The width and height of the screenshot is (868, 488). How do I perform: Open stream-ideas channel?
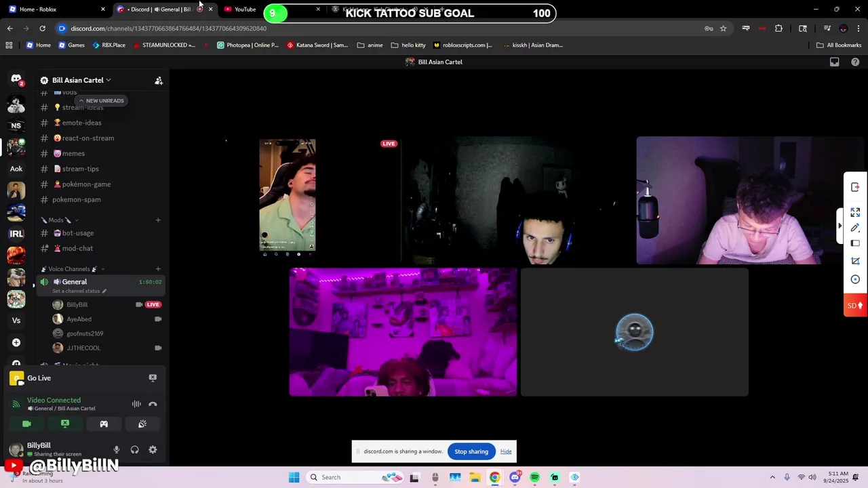pyautogui.click(x=100, y=107)
